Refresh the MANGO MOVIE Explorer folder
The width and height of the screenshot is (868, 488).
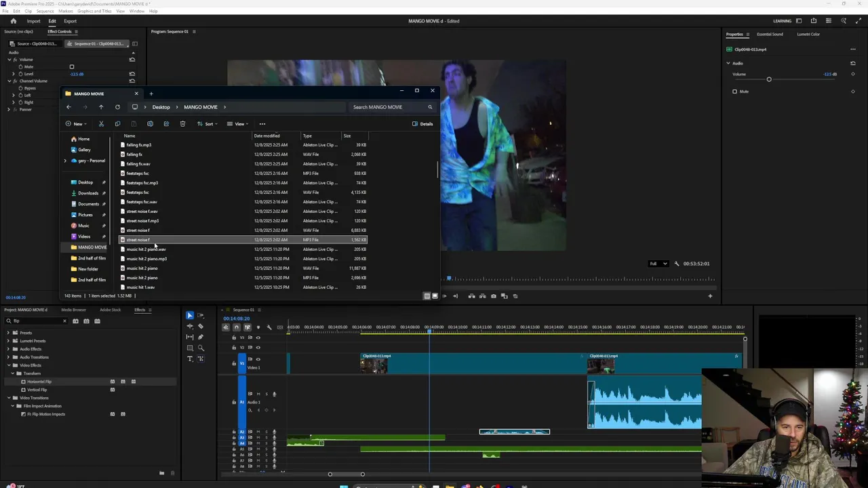click(117, 107)
